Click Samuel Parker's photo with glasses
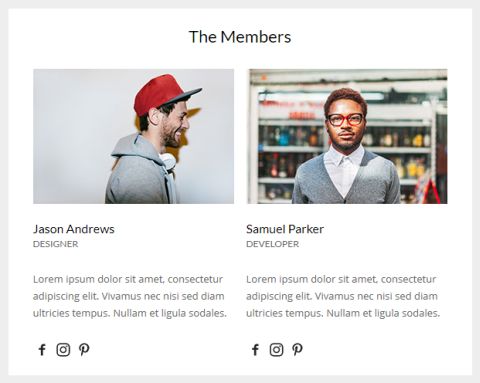480x383 pixels. pyautogui.click(x=347, y=136)
